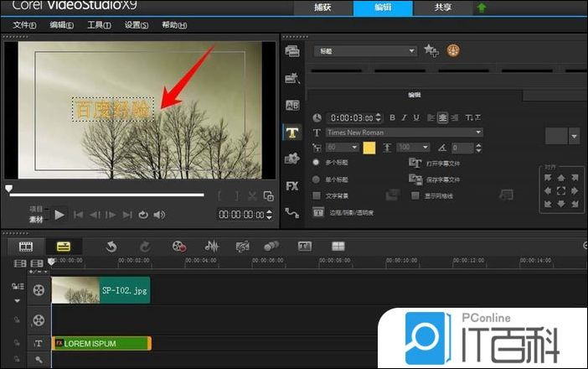Expand the title category dropdown in library

coord(411,51)
